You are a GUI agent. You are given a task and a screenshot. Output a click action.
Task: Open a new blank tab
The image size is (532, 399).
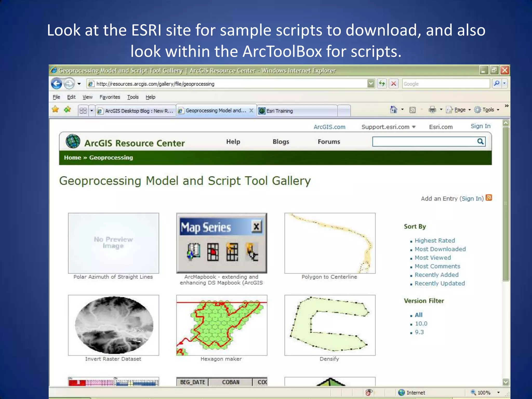344,111
